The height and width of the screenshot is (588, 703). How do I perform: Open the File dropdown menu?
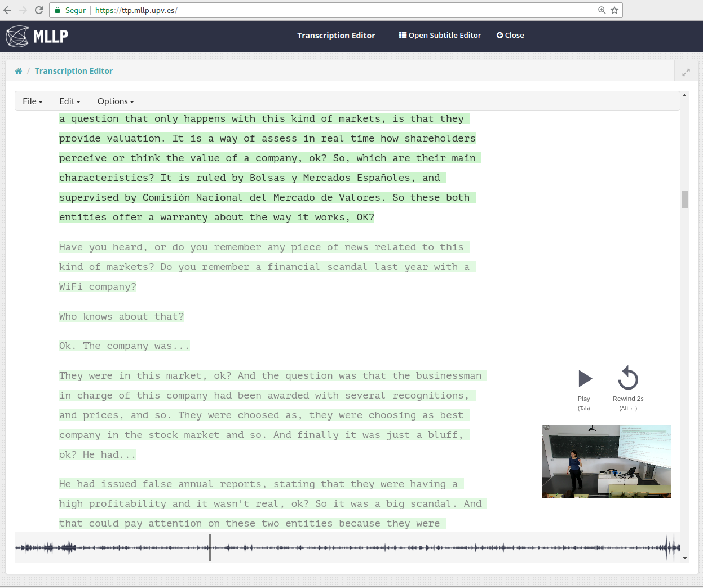click(33, 101)
